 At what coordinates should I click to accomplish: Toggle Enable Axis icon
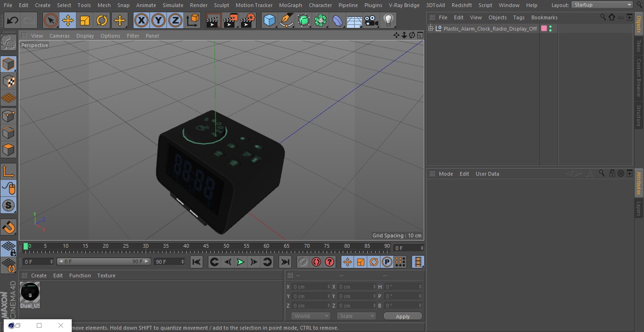(x=8, y=171)
